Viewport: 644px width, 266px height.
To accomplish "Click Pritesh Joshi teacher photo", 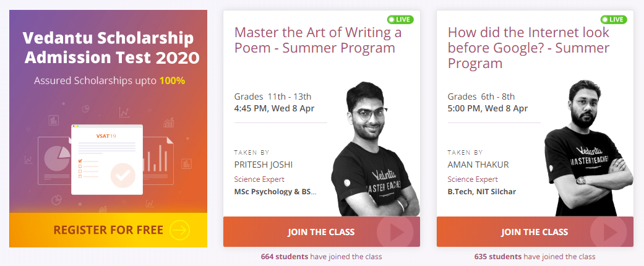I will [x=375, y=148].
